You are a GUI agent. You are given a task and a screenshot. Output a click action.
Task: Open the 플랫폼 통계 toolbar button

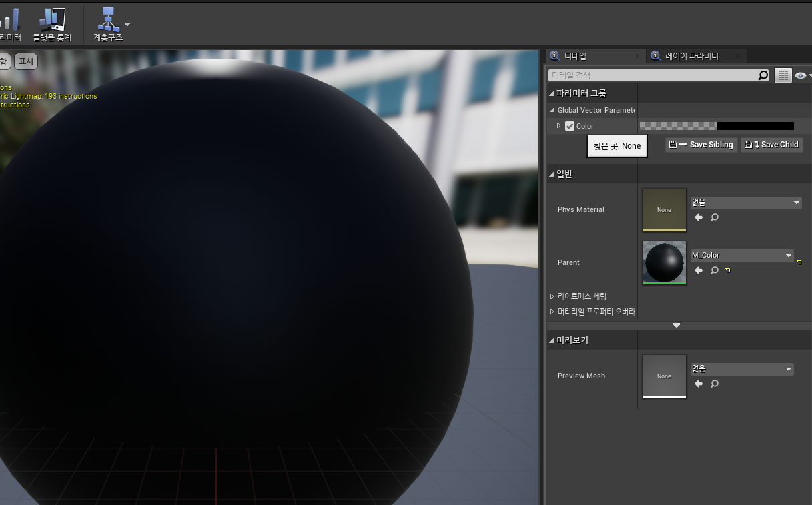coord(52,25)
